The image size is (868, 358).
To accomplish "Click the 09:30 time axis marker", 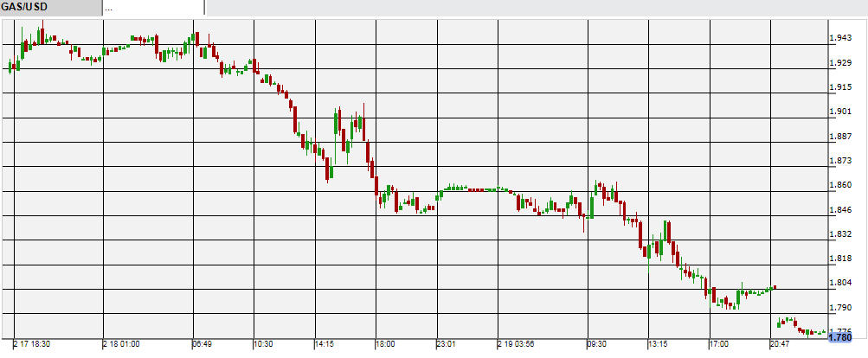I will click(x=599, y=343).
